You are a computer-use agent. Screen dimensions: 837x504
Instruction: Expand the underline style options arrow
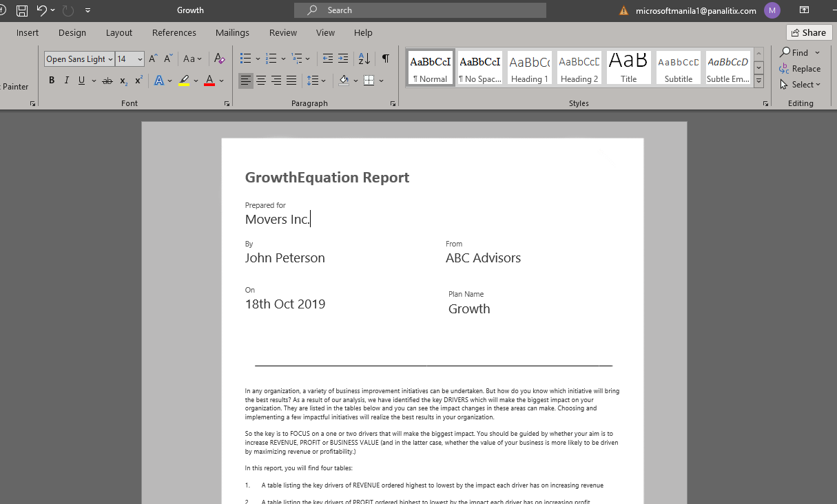tap(93, 81)
